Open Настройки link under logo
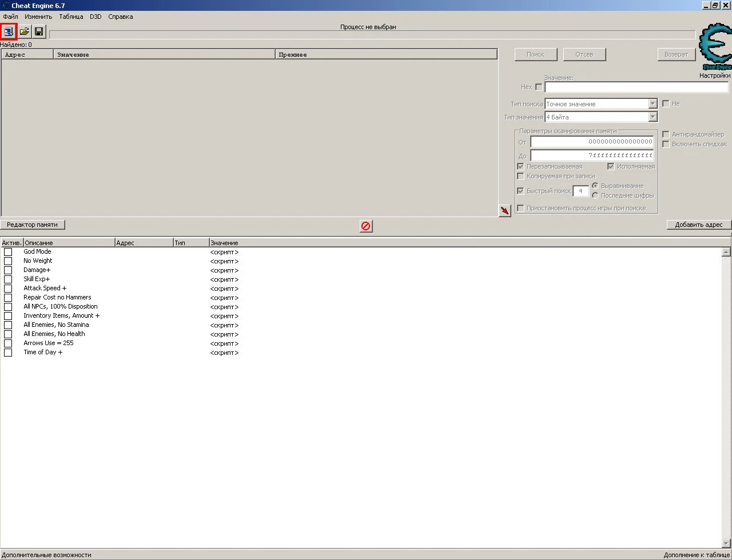This screenshot has height=560, width=732. (715, 75)
